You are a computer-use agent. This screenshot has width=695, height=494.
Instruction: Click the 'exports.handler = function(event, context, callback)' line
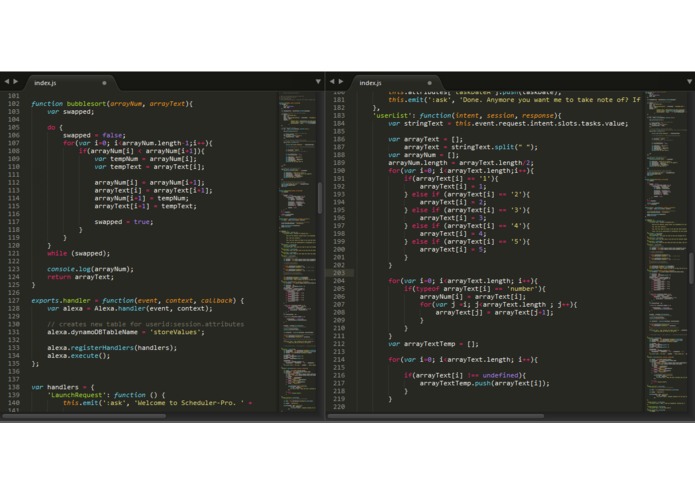tap(137, 300)
